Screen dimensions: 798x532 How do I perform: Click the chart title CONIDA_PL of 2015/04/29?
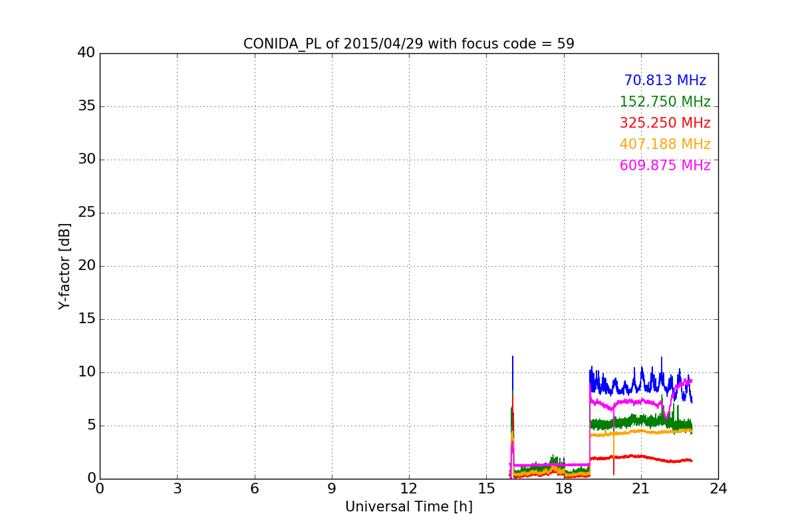pyautogui.click(x=409, y=44)
